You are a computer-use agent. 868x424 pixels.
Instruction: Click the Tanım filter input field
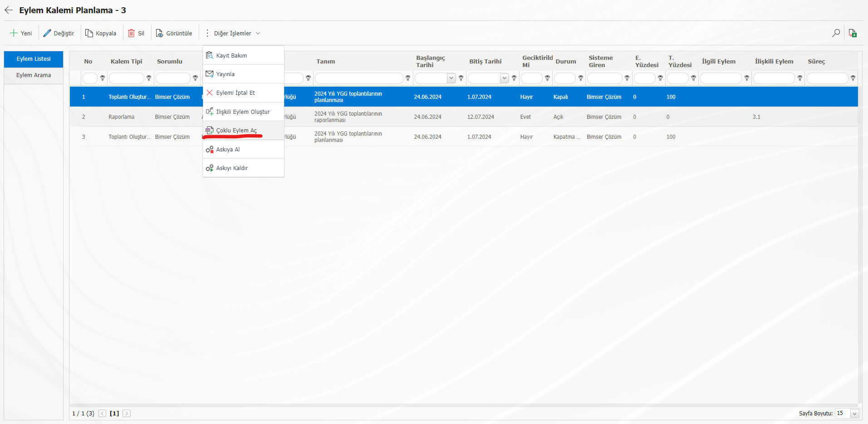point(359,78)
